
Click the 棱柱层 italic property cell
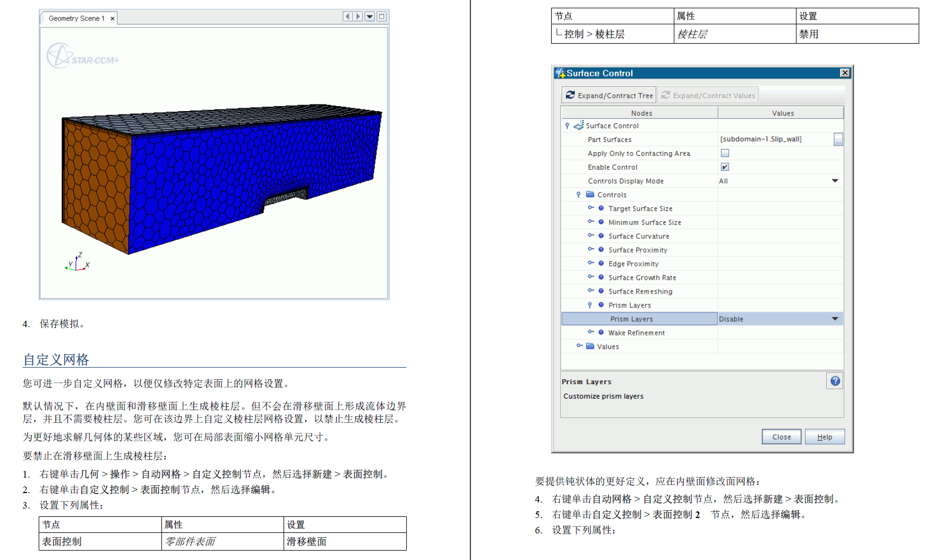coord(735,34)
